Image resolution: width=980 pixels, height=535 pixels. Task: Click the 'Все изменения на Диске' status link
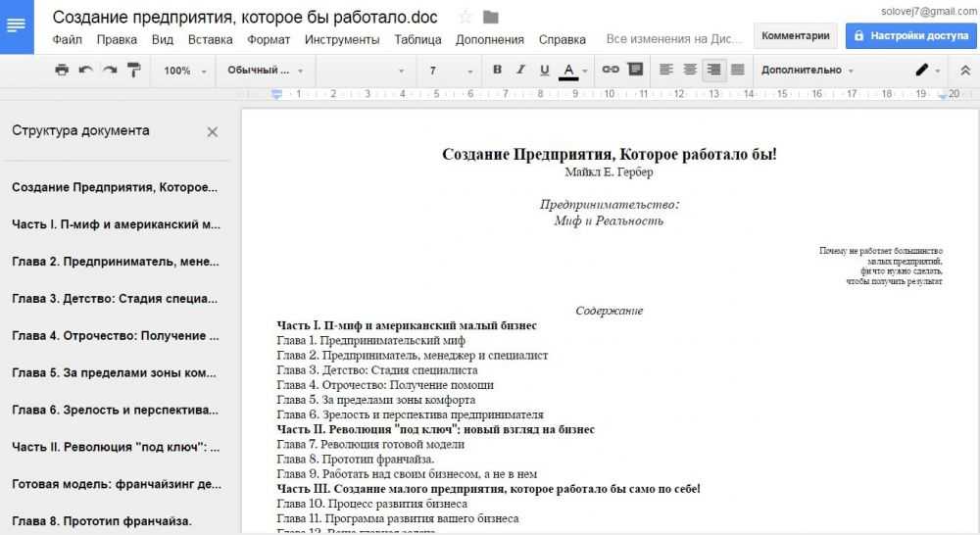click(x=674, y=39)
